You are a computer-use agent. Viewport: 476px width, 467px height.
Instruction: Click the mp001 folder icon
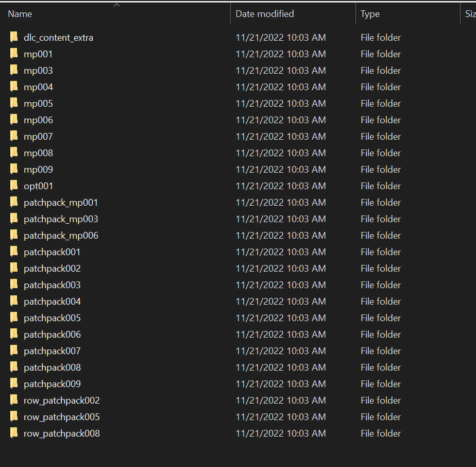point(14,54)
